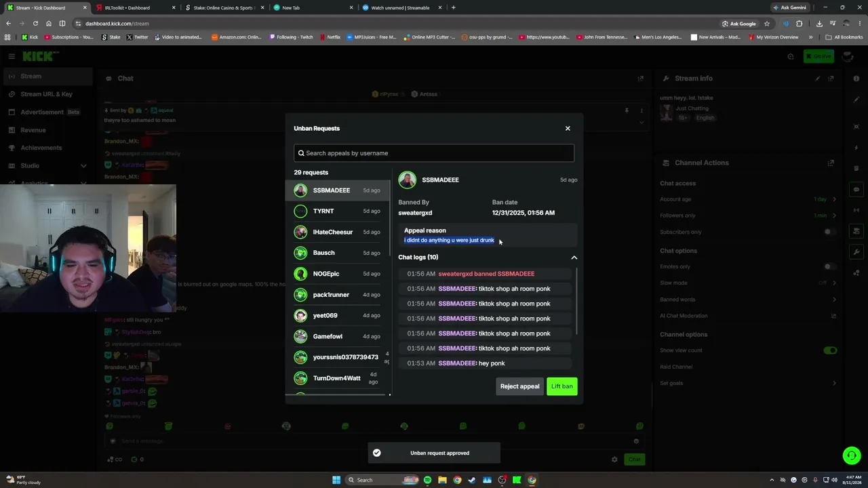Click the chat bubble icon in right rail
This screenshot has height=488, width=868.
pos(856,190)
